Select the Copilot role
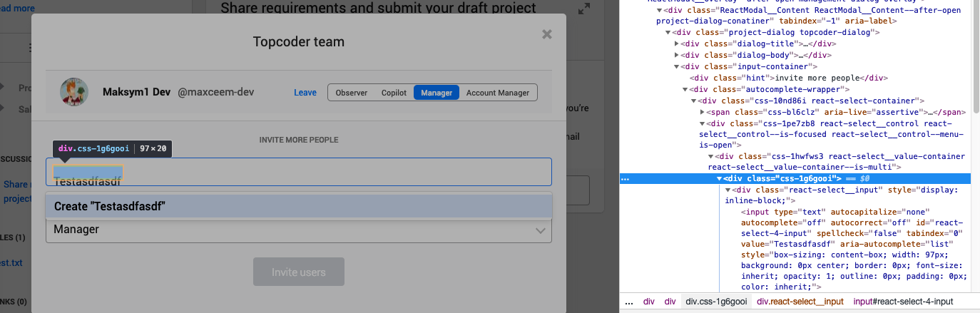This screenshot has height=313, width=980. click(x=394, y=93)
